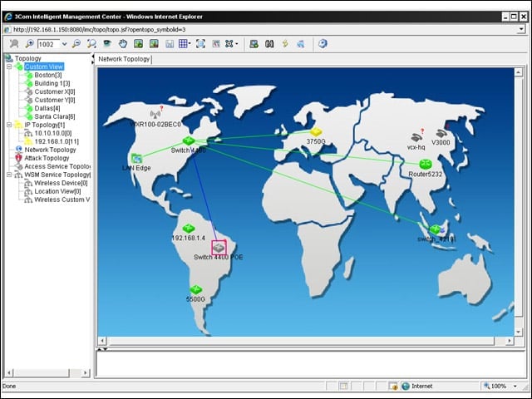
Task: Click the eye (bird's-eye view) toolbar icon
Action: pyautogui.click(x=107, y=44)
